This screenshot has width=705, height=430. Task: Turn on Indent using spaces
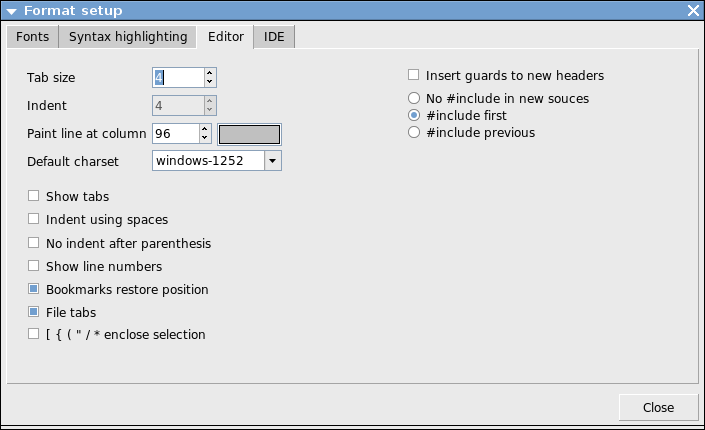point(34,220)
